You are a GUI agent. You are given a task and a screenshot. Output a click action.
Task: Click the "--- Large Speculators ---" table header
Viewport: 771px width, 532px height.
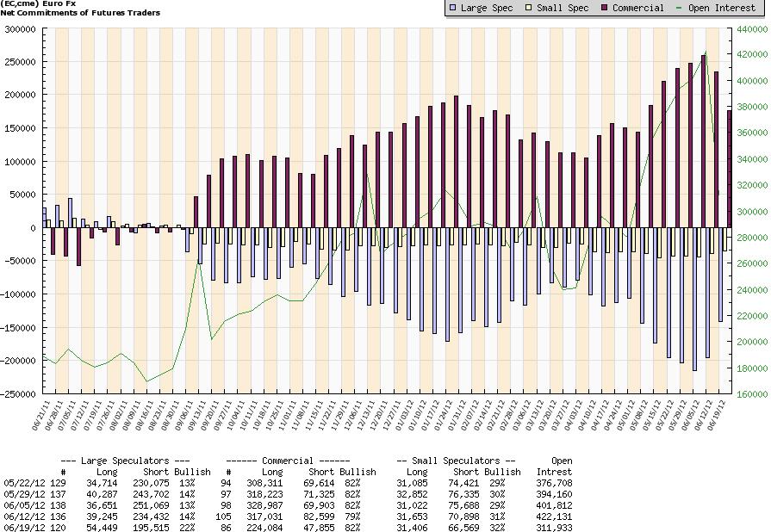tap(126, 461)
